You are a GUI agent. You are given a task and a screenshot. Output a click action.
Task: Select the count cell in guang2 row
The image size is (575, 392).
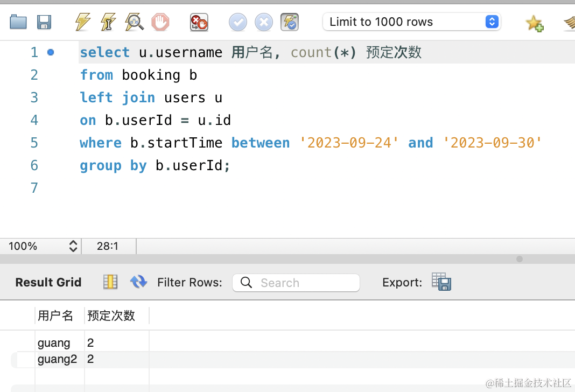[x=117, y=359]
